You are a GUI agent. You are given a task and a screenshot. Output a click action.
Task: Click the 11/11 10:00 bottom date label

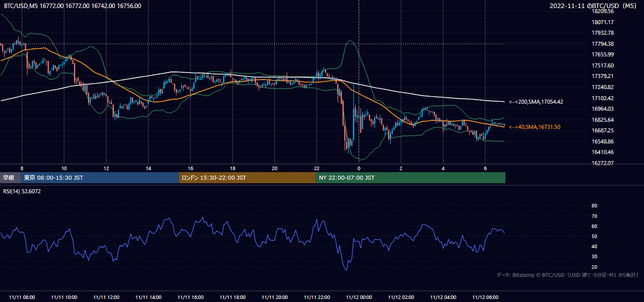coord(64,297)
